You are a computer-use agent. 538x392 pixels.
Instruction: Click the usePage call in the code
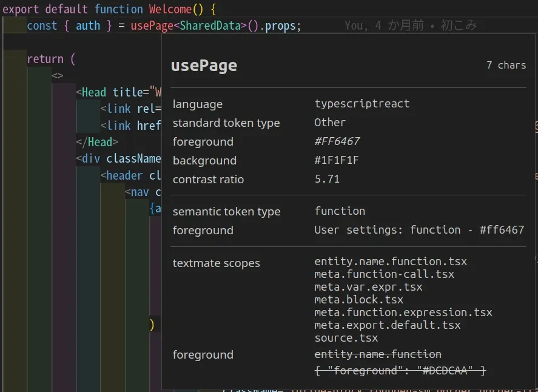(152, 26)
